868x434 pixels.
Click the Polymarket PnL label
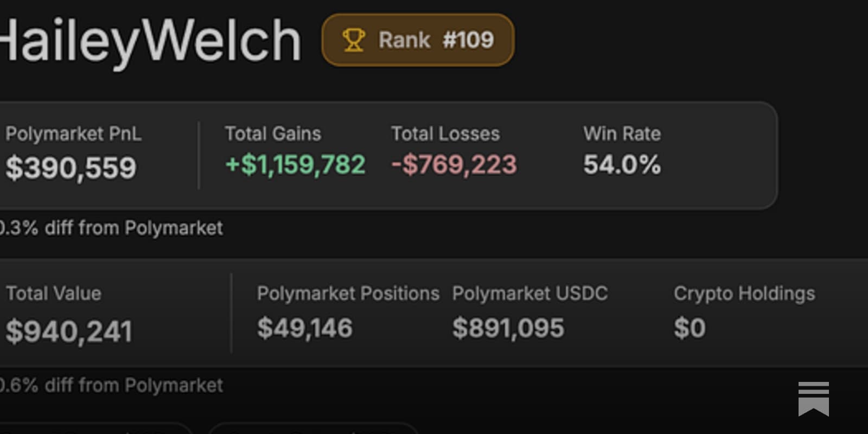(73, 133)
